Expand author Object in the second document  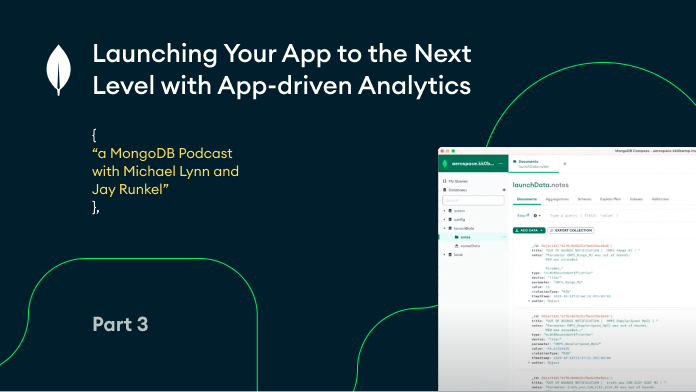[529, 363]
